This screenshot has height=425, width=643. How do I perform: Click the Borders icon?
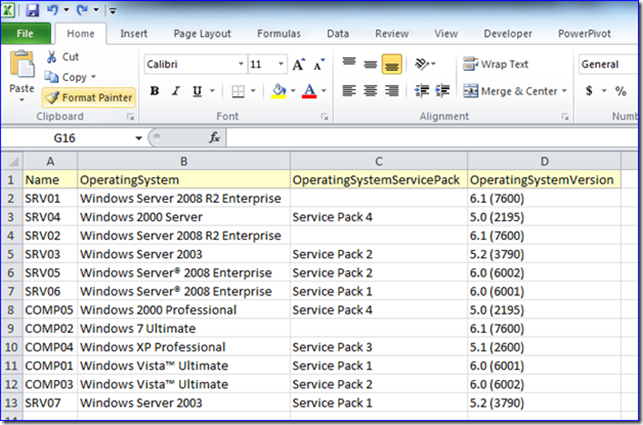click(238, 91)
